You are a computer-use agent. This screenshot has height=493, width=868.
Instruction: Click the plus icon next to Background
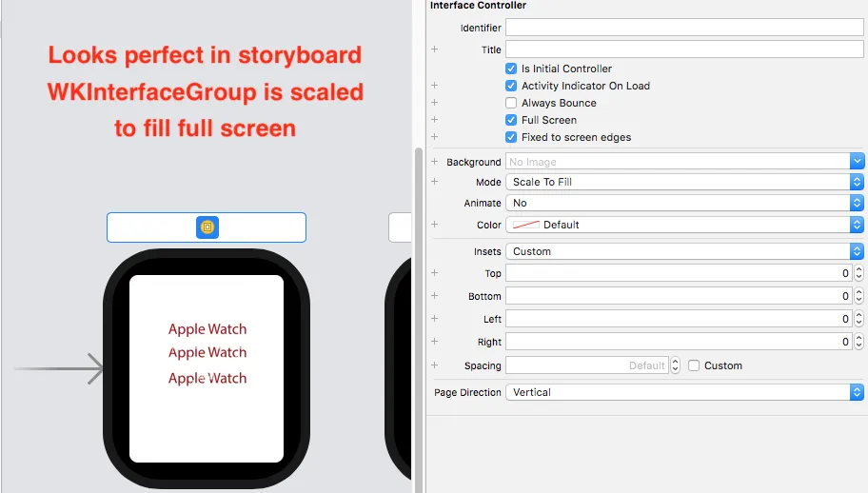point(435,162)
